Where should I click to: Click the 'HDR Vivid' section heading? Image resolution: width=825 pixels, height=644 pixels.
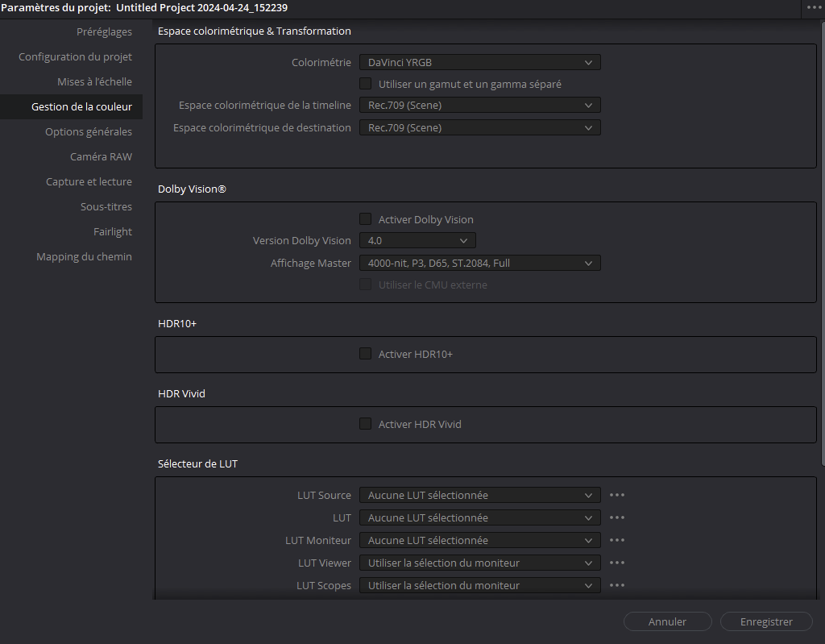[x=181, y=394]
